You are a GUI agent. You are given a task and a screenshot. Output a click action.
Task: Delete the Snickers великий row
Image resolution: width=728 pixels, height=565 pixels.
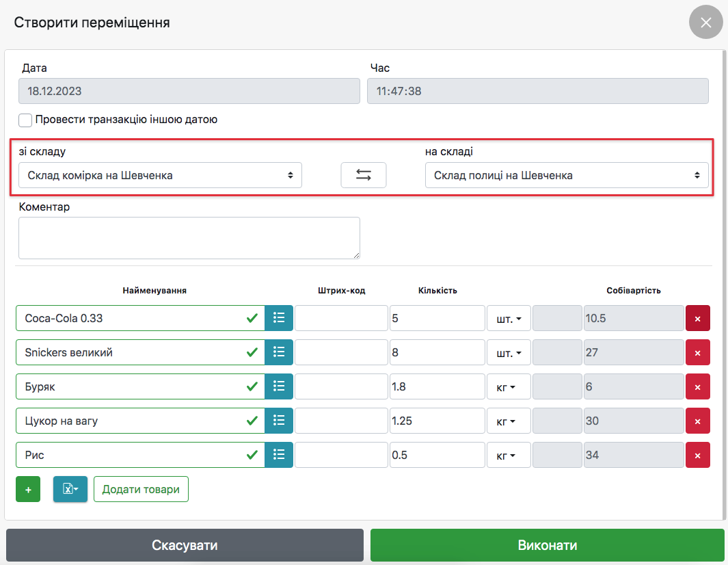click(x=697, y=353)
